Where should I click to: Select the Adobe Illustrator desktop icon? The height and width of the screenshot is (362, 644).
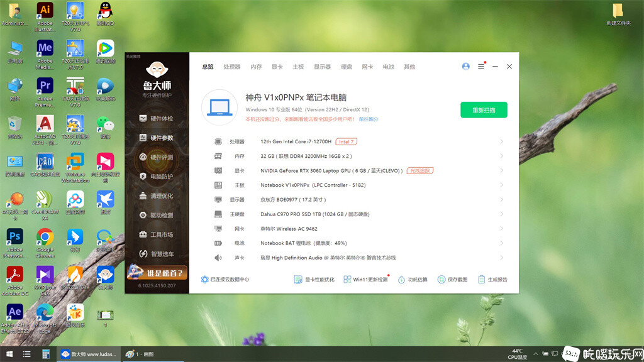tap(45, 16)
